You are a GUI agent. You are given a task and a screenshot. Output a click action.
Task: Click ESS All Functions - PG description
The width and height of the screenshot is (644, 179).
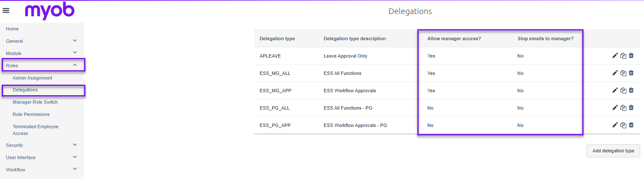[348, 108]
